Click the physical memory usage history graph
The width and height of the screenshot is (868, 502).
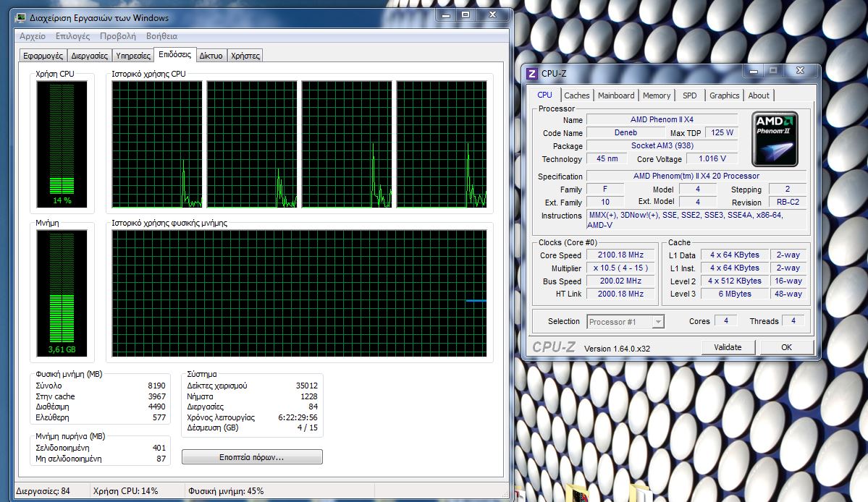pos(300,293)
